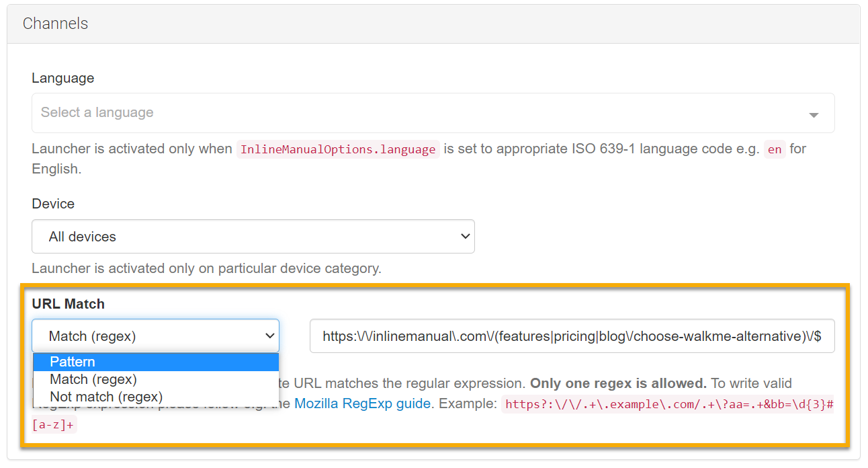Click the InlineManualOptions.language code snippet
Viewport: 868px width, 468px height.
tap(337, 149)
